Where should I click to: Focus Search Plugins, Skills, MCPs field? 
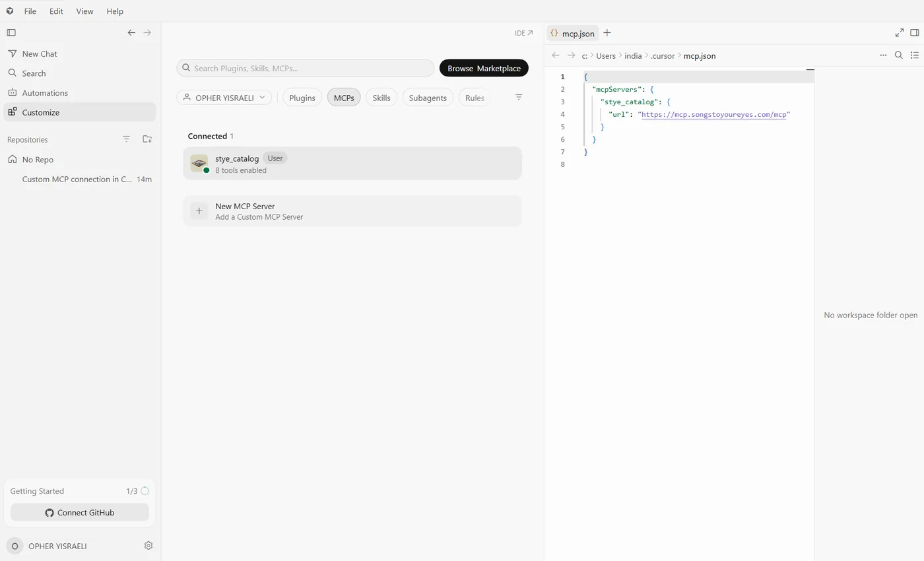coord(306,68)
